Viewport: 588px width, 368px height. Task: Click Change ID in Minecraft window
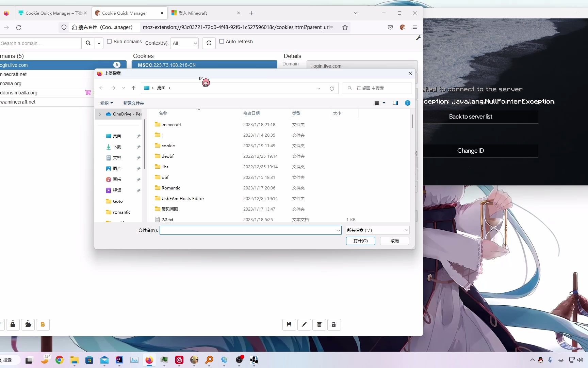471,151
